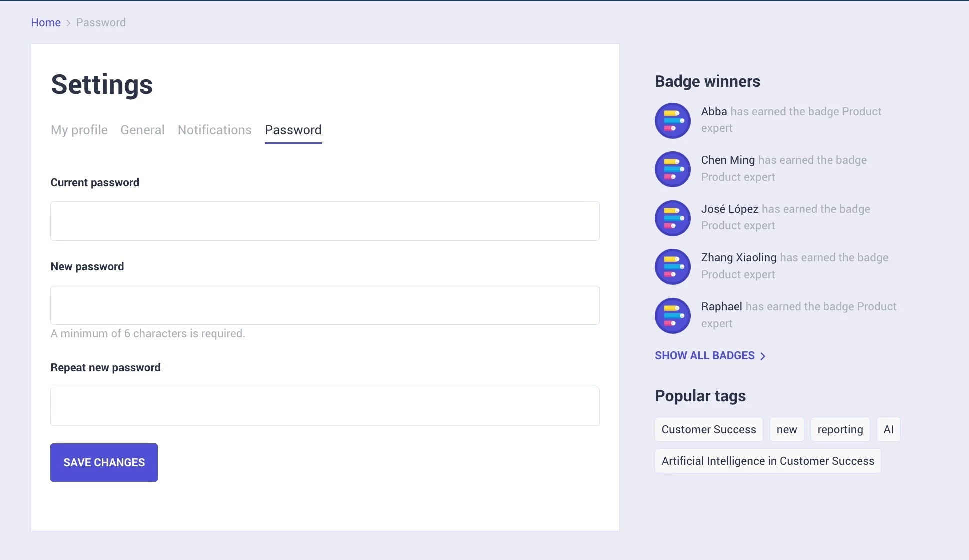
Task: Focus the Repeat new password field
Action: coord(325,406)
